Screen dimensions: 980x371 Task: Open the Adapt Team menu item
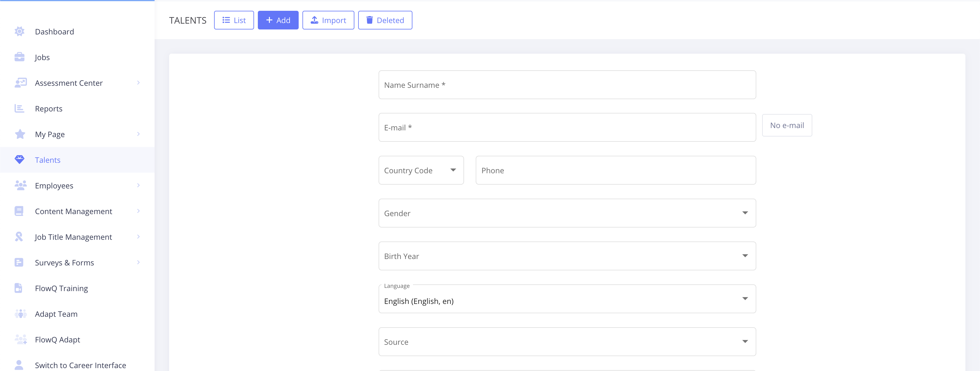click(56, 314)
